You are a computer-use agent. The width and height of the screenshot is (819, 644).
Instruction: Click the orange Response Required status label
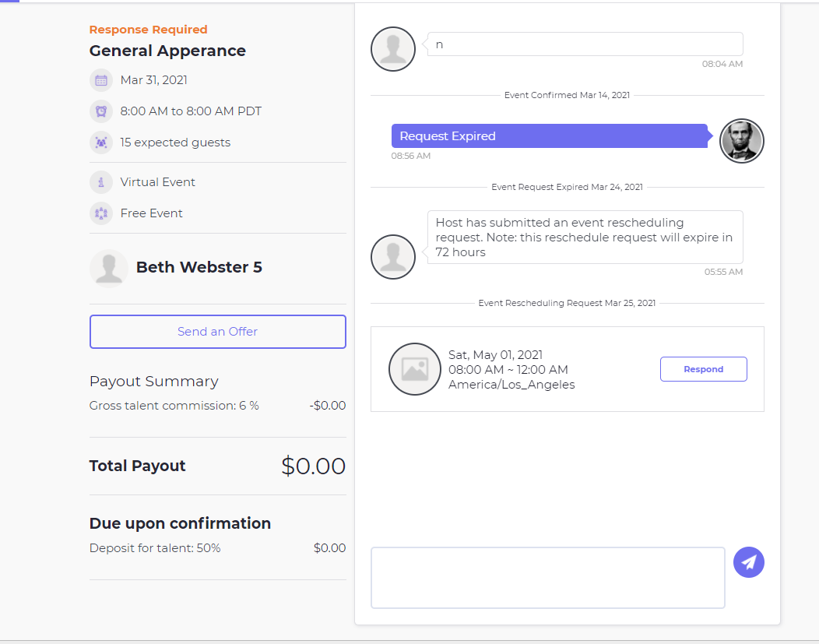(148, 30)
